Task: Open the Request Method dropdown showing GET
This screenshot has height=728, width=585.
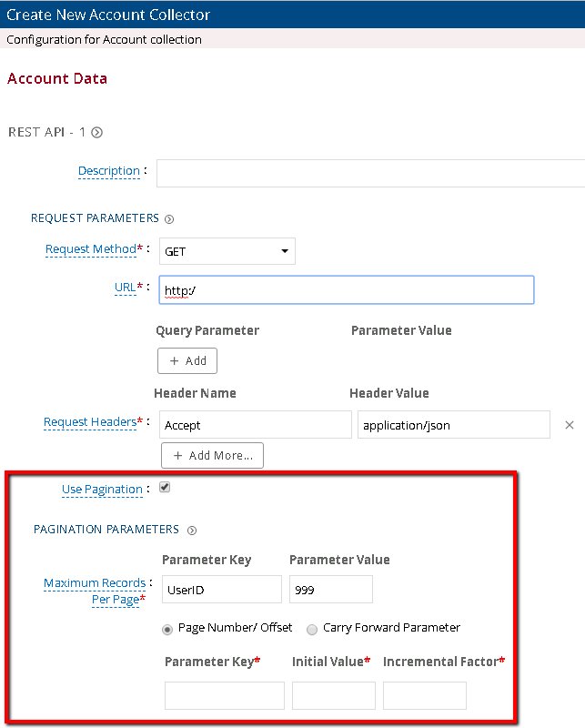Action: [x=227, y=251]
